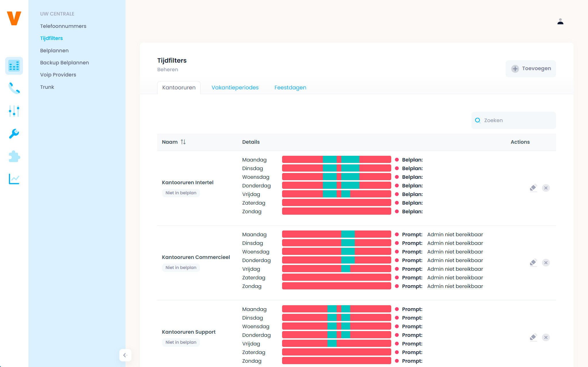
Task: Edit Kantooruren Intertel with the pencil icon
Action: (533, 188)
